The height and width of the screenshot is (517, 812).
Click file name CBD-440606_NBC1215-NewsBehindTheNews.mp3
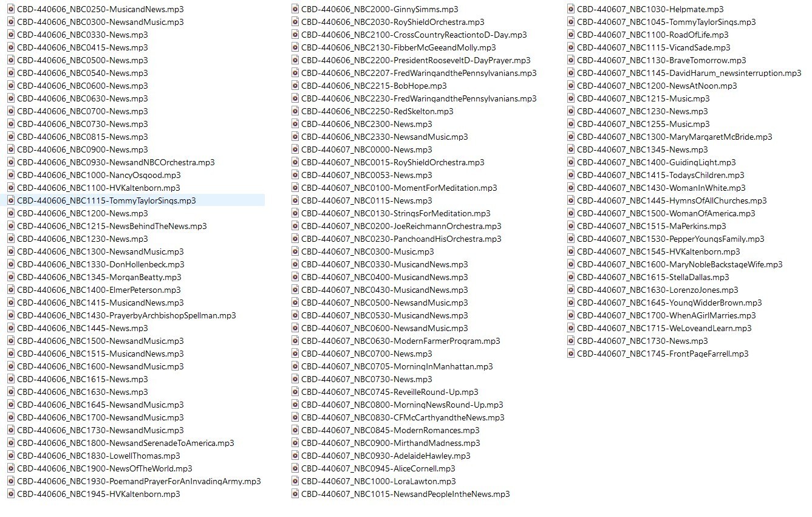pos(112,226)
